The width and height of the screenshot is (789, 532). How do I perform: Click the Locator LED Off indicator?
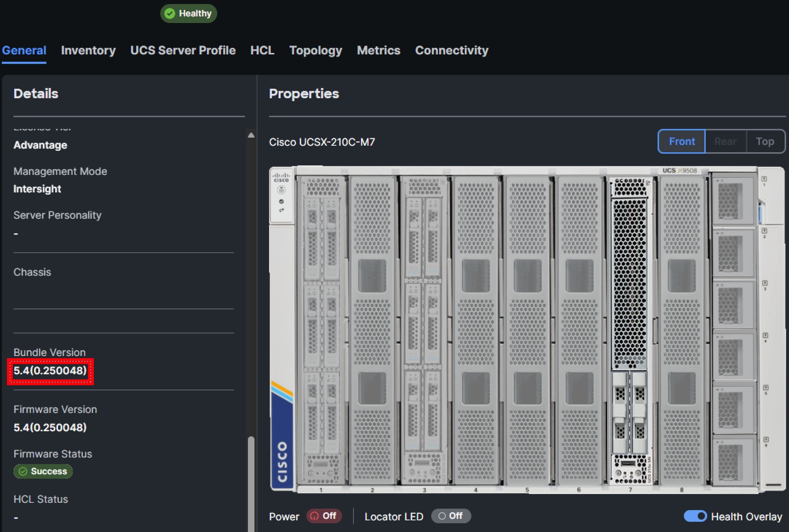pos(451,516)
